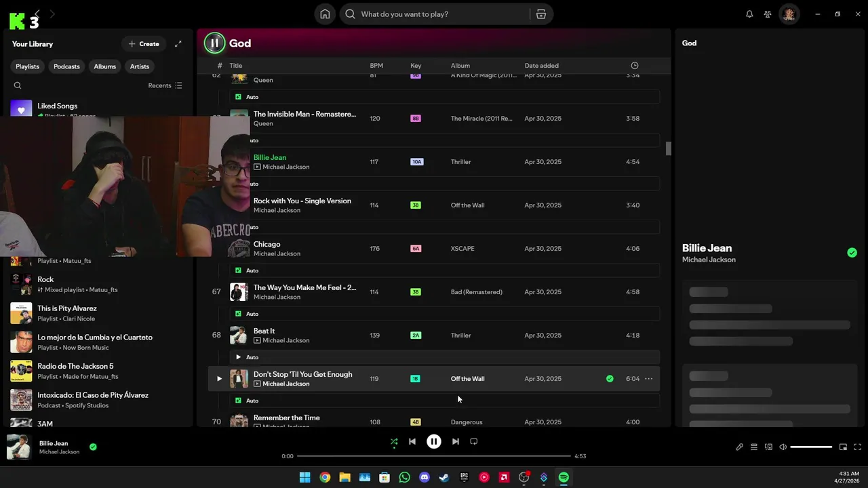The width and height of the screenshot is (868, 488).
Task: Open Lo mejor de la Cumbia y el Cuarteto
Action: click(97, 342)
